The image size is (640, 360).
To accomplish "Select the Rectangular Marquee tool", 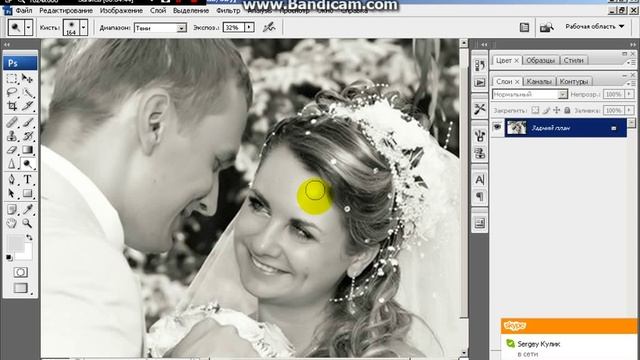I will [12, 78].
